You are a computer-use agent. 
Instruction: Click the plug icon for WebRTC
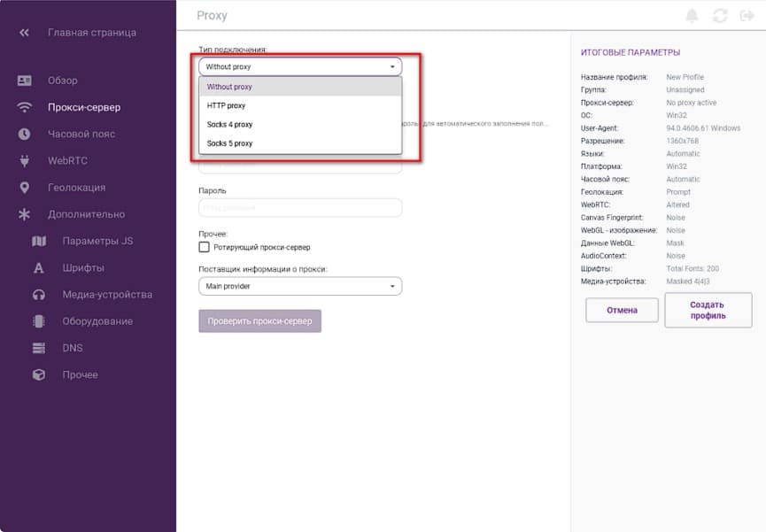coord(25,161)
